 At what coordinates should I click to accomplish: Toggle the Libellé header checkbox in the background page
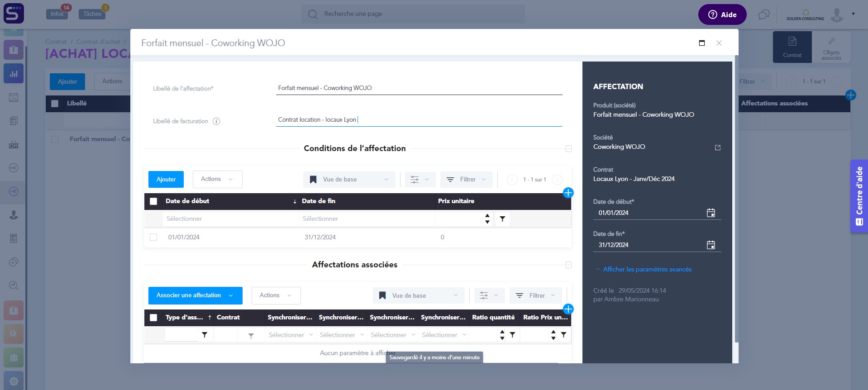55,104
